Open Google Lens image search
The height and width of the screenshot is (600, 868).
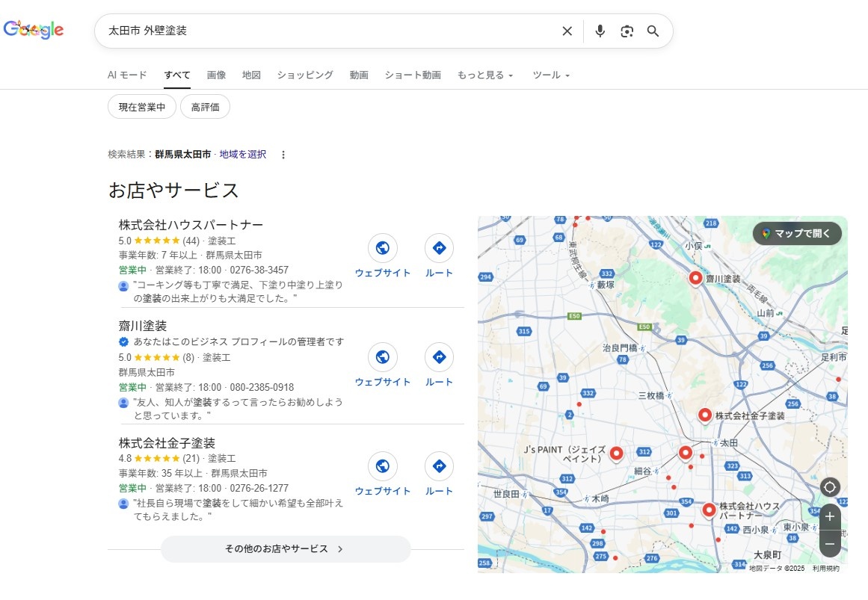coord(627,31)
